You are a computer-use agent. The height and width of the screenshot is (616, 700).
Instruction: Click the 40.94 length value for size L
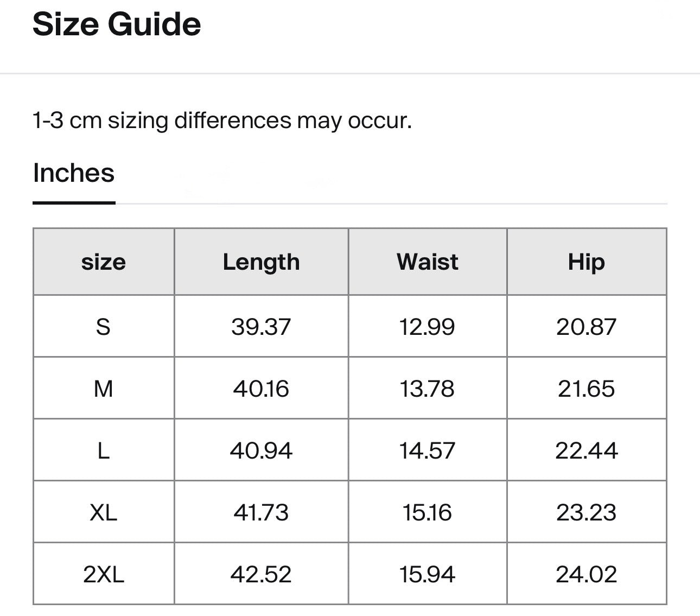point(262,449)
